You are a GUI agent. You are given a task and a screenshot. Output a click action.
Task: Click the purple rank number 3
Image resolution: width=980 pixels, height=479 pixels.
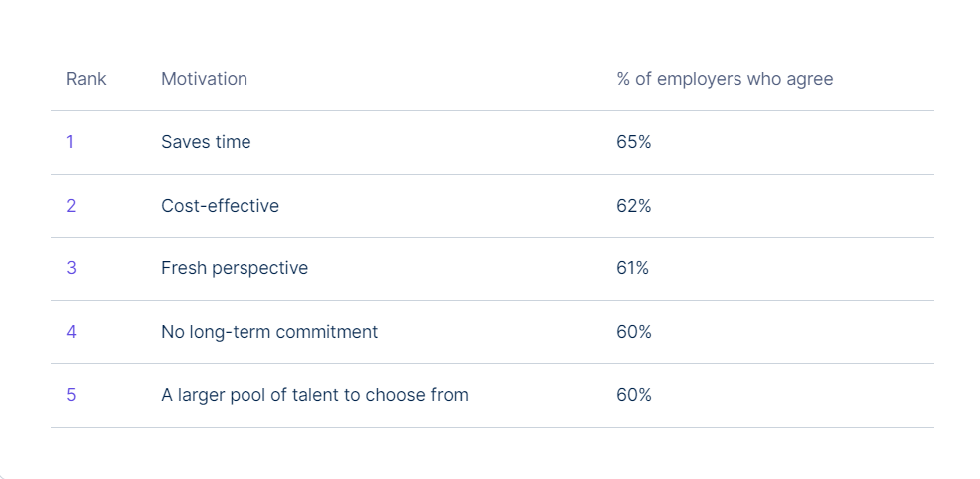(x=71, y=268)
